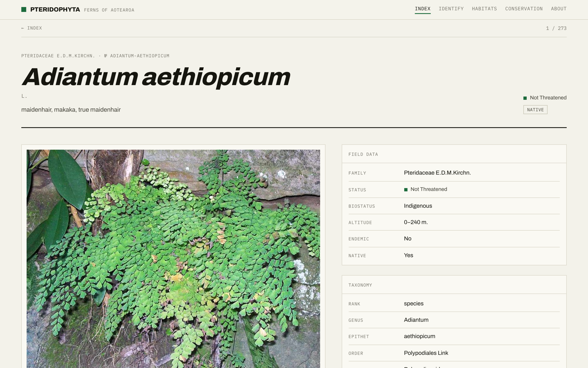Viewport: 588px width, 368px height.
Task: Click the Not Threatened label beside the header square
Action: 548,98
